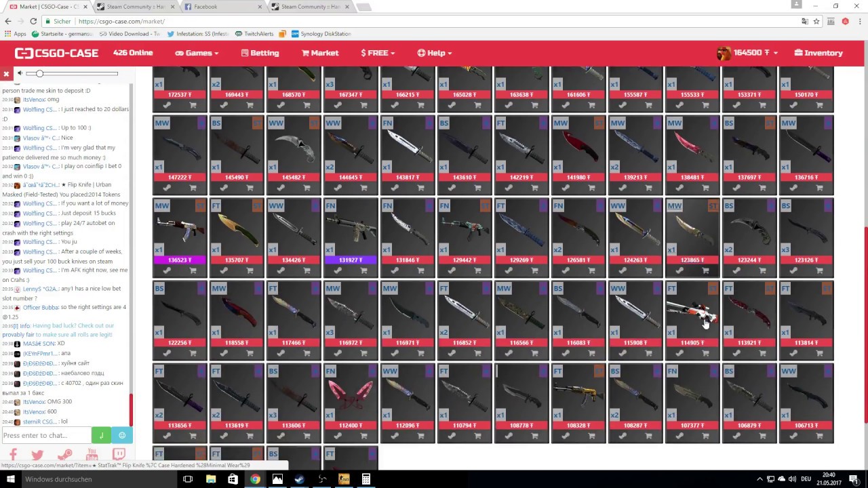The width and height of the screenshot is (868, 488).
Task: Mute the chat sound speaker icon
Action: (x=20, y=73)
